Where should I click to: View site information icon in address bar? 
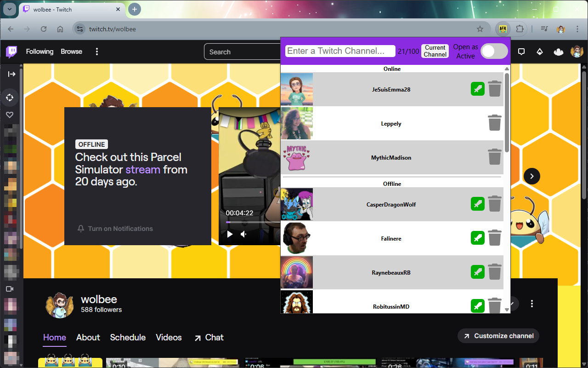80,29
